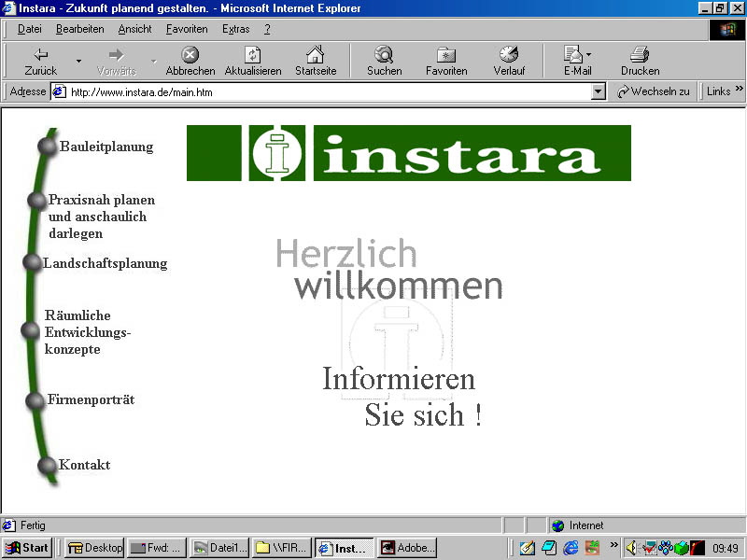Expand the address bar dropdown
Viewport: 747px width, 560px height.
coord(598,91)
